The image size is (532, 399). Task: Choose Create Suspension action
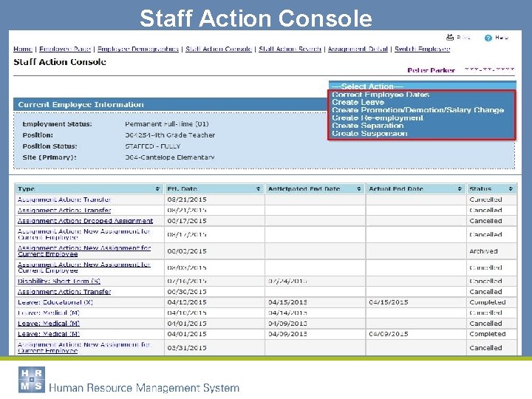point(369,133)
